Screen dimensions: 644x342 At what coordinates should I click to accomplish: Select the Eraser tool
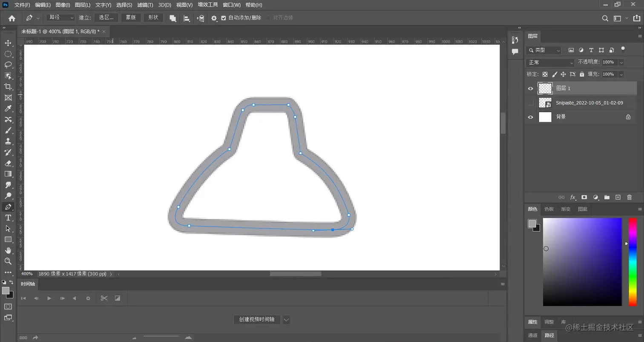[9, 163]
